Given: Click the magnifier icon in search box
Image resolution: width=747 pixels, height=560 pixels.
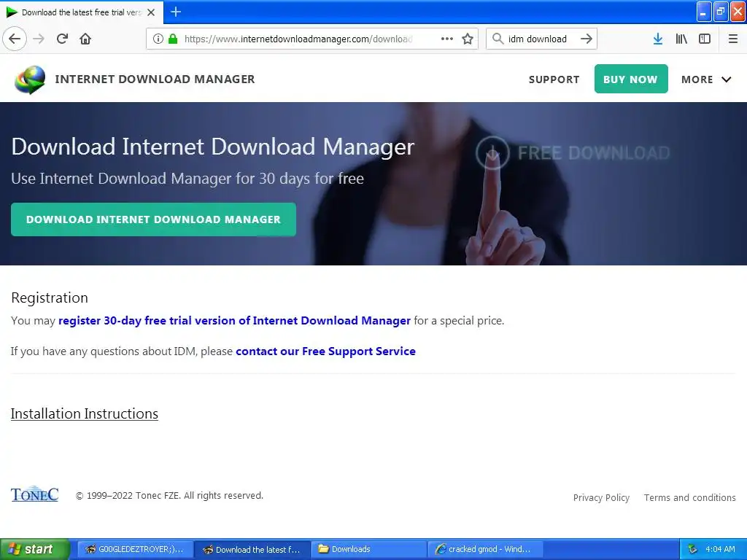Looking at the screenshot, I should (x=498, y=39).
